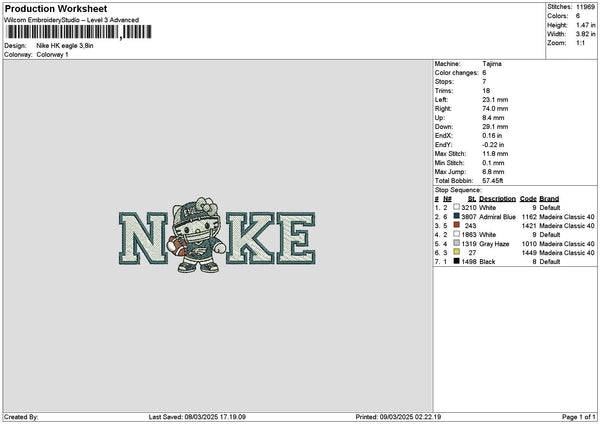Select the stitch count "1498" in Black row
The height and width of the screenshot is (424, 600).
469,262
